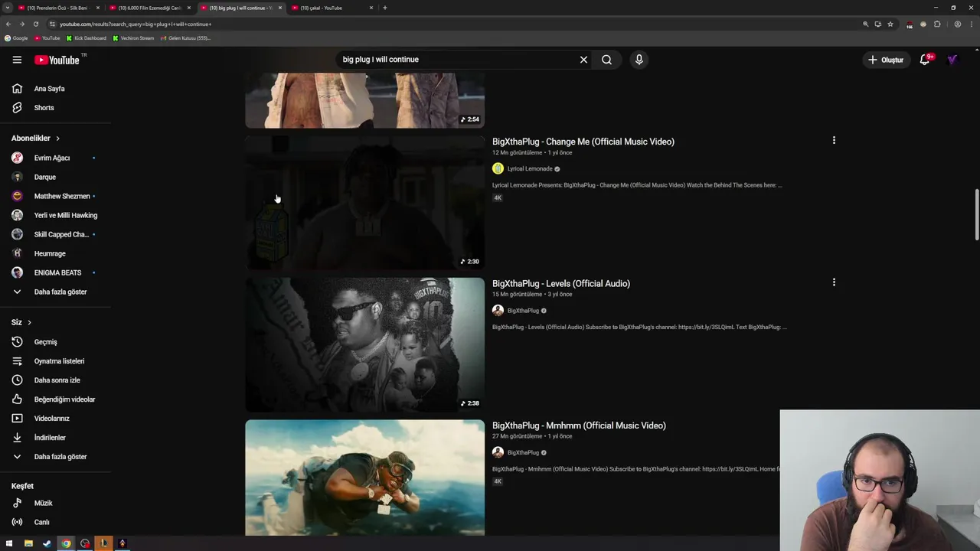Open the YouTube hamburger guide menu

(x=17, y=60)
